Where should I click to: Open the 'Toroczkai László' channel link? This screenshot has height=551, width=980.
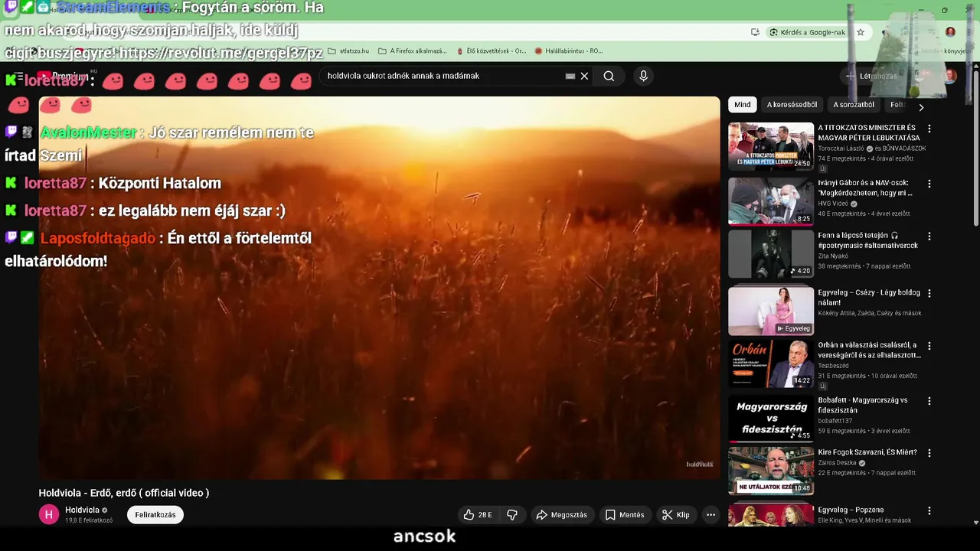pyautogui.click(x=841, y=148)
